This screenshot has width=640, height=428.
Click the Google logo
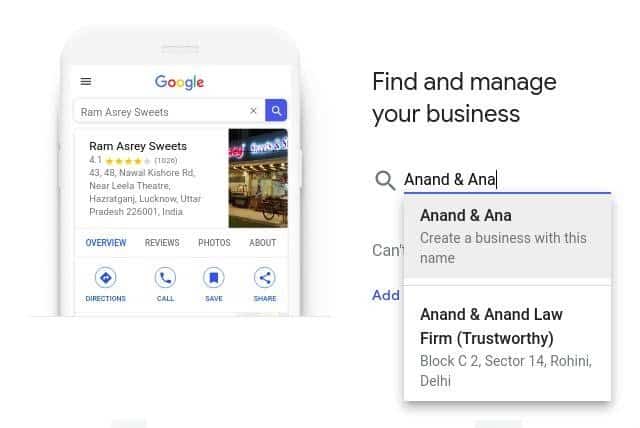tap(179, 82)
